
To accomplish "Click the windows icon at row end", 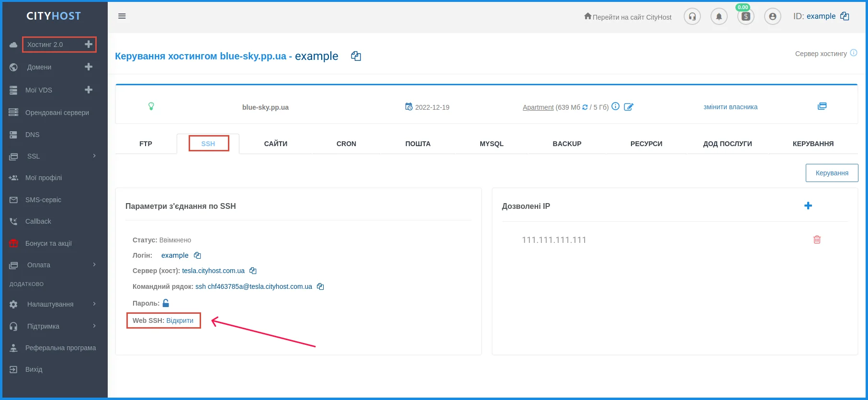I will click(822, 106).
